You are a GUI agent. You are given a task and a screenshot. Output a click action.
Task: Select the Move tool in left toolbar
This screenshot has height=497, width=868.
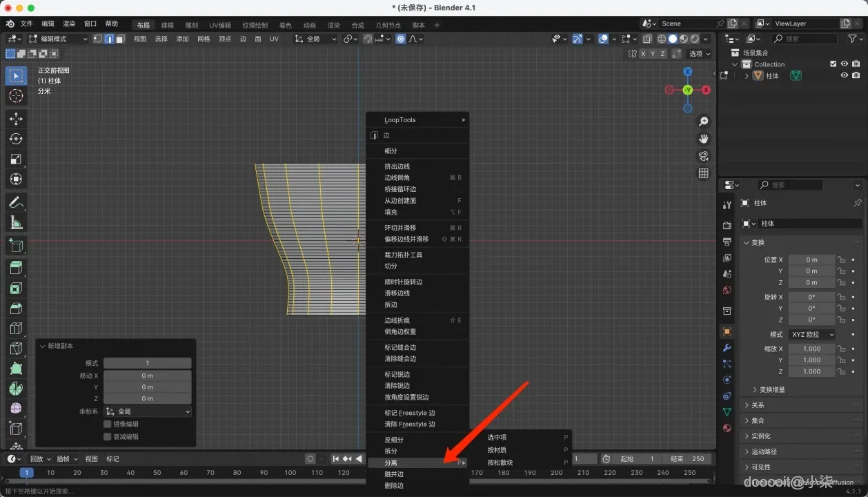click(x=16, y=119)
